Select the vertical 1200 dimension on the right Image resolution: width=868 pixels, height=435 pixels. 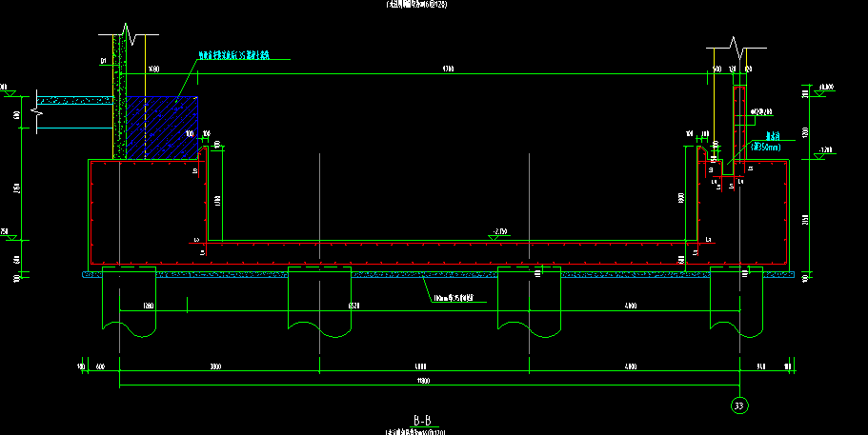point(805,132)
